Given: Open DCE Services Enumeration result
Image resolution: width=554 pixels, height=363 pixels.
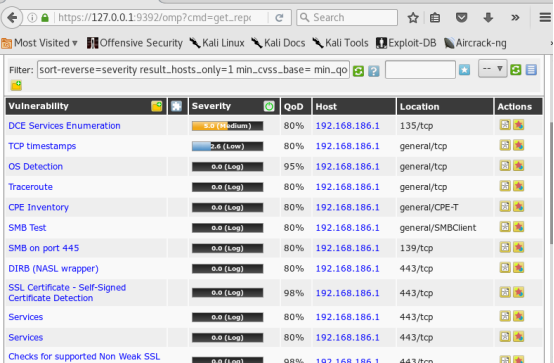Looking at the screenshot, I should point(64,126).
